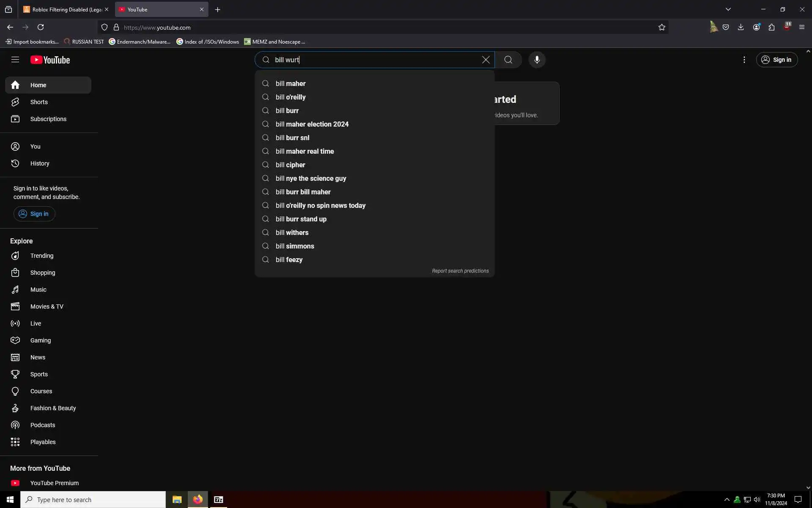Click Report search predictions link
Image resolution: width=812 pixels, height=508 pixels.
point(460,271)
